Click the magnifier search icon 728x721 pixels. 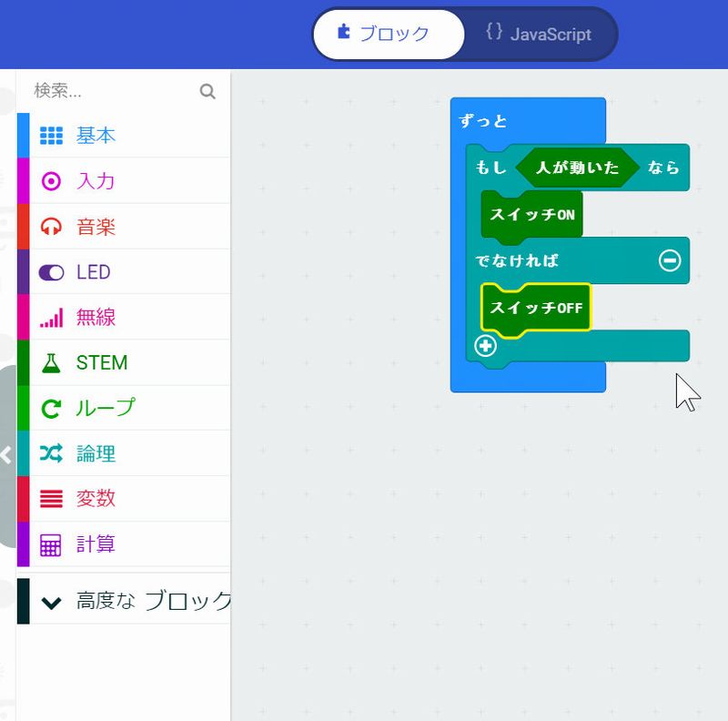(x=207, y=91)
